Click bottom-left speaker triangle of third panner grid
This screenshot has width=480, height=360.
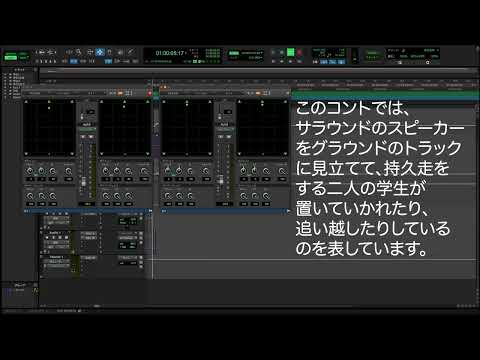(164, 154)
